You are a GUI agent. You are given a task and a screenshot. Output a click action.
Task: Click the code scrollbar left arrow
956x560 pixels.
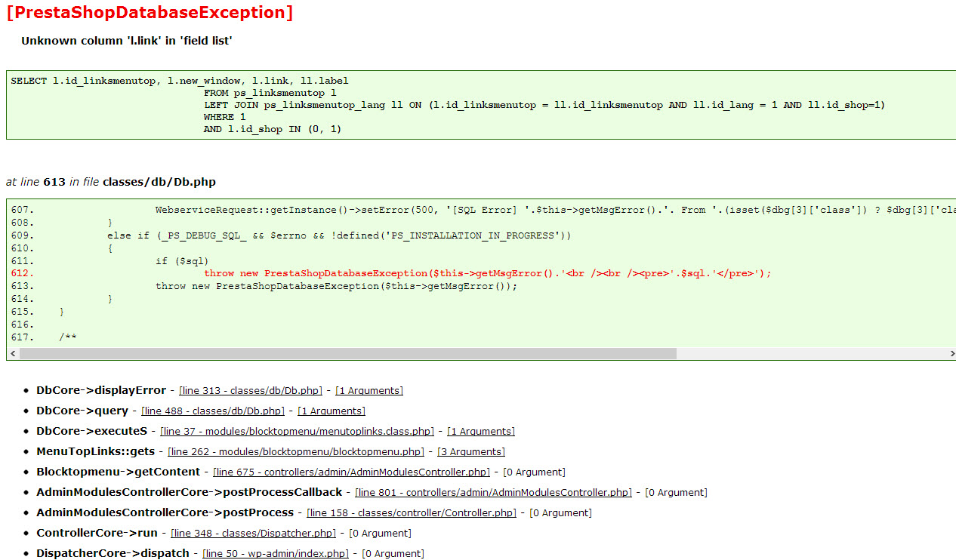coord(12,354)
